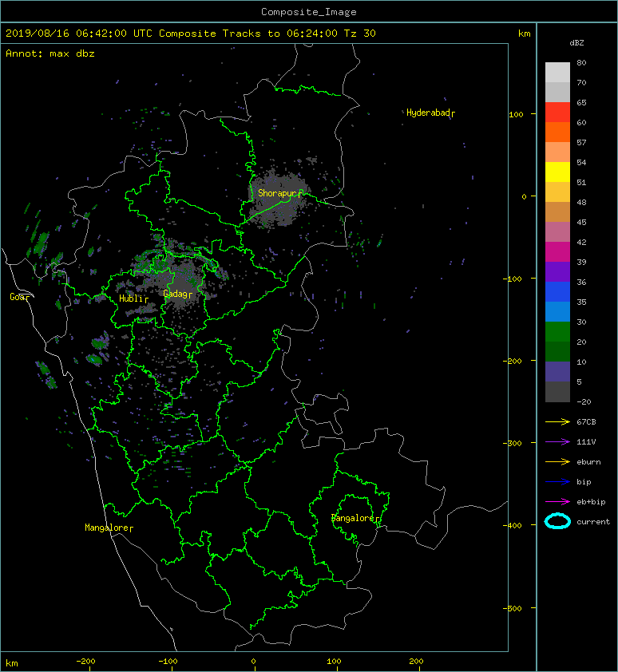The width and height of the screenshot is (618, 672).
Task: Click the gray 70 dBZ color swatch
Action: tap(557, 92)
